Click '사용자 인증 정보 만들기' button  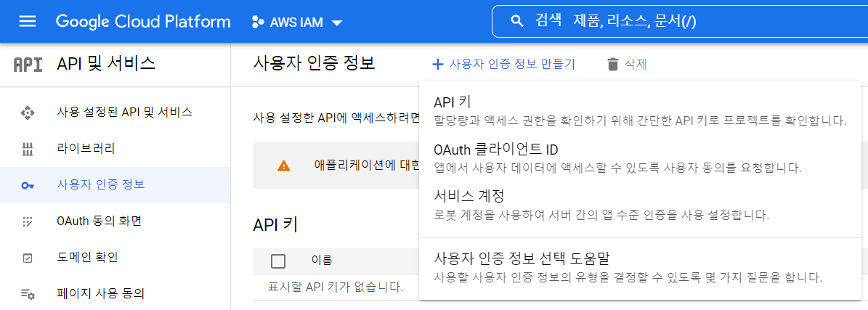504,65
